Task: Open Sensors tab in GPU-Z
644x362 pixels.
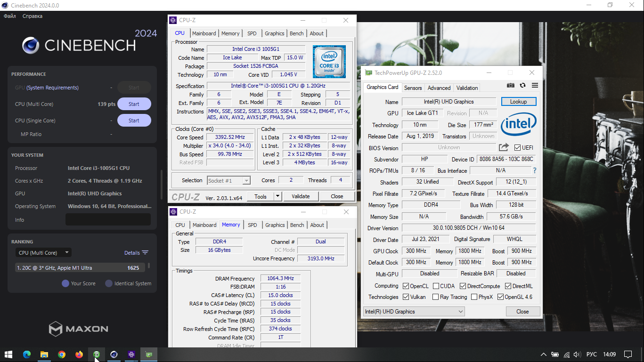Action: coord(413,88)
